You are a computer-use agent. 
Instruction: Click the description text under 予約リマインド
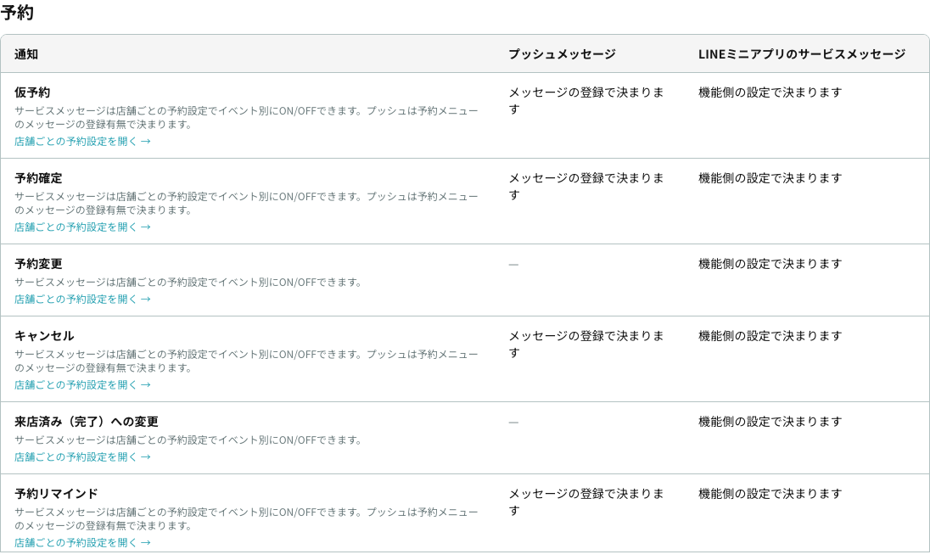click(x=246, y=518)
